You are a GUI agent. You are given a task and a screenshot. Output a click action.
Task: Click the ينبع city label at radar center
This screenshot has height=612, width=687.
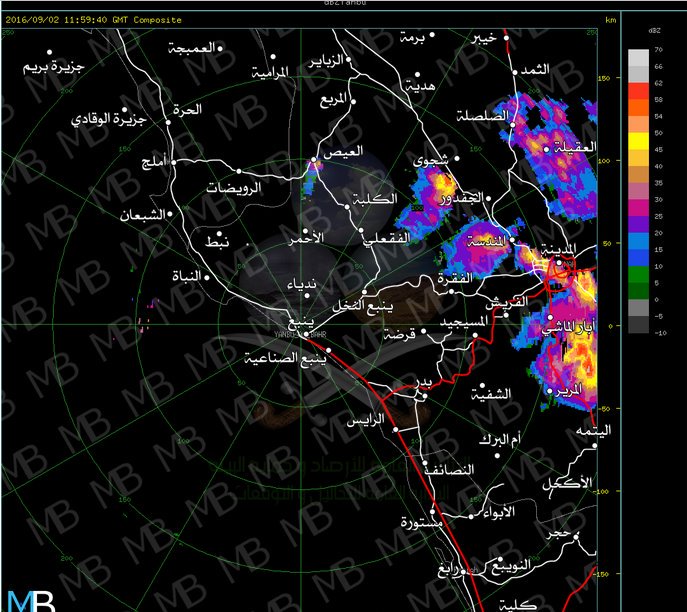pos(301,322)
